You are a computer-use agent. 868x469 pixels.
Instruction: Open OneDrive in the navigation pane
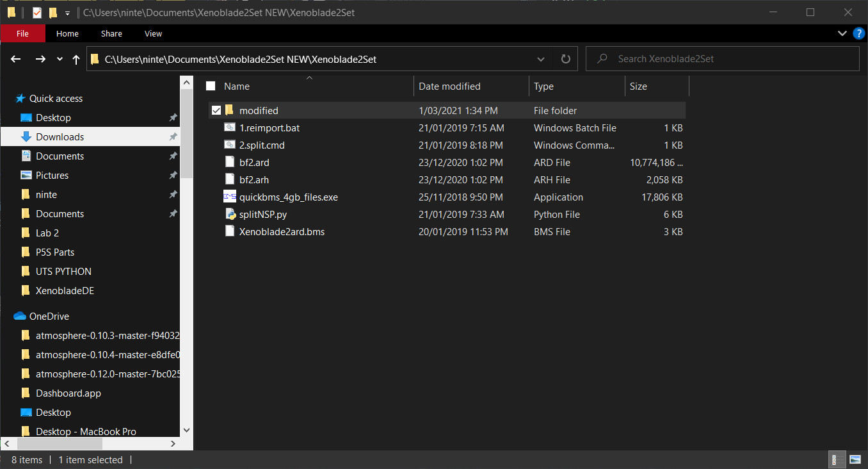tap(49, 316)
